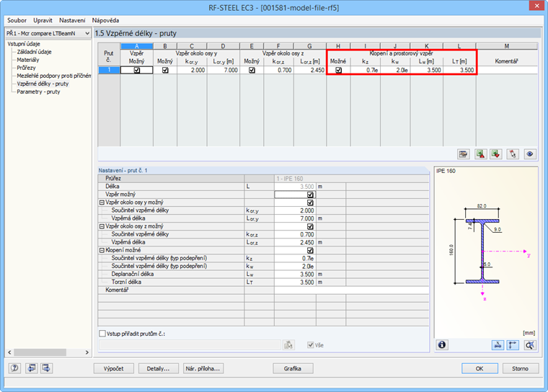Toggle dimensions display icon under cross-section
The height and width of the screenshot is (392, 548).
point(513,345)
